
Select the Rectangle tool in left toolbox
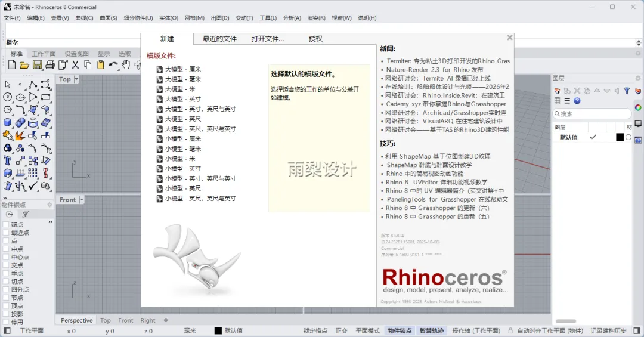coord(45,97)
